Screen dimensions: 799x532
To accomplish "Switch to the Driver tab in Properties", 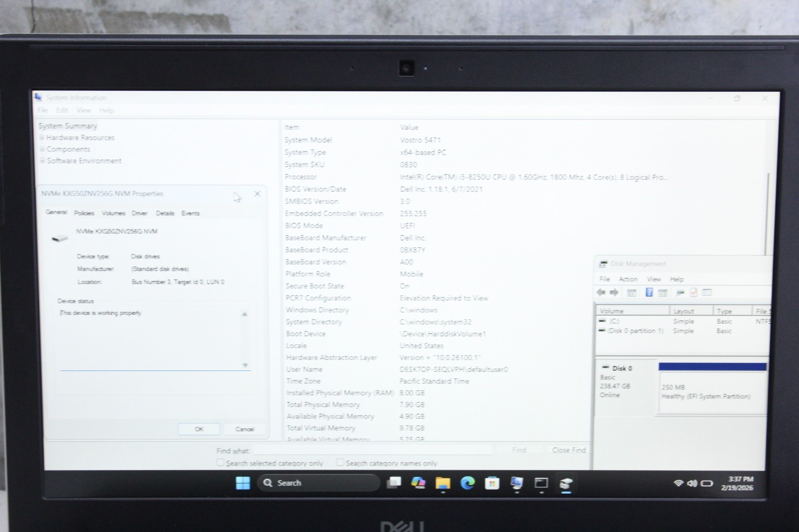I will [x=139, y=213].
